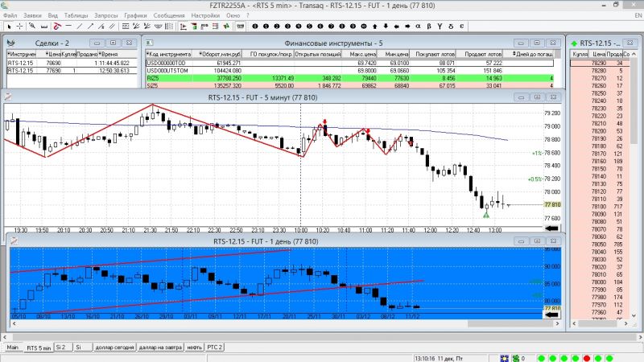The height and width of the screenshot is (362, 644).
Task: Select trade row with price 77690
Action: pos(72,71)
